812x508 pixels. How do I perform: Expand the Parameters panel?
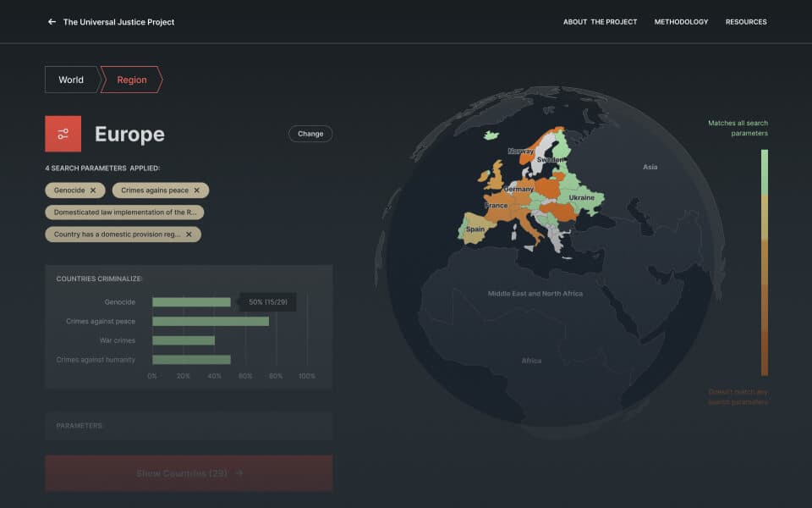(189, 426)
